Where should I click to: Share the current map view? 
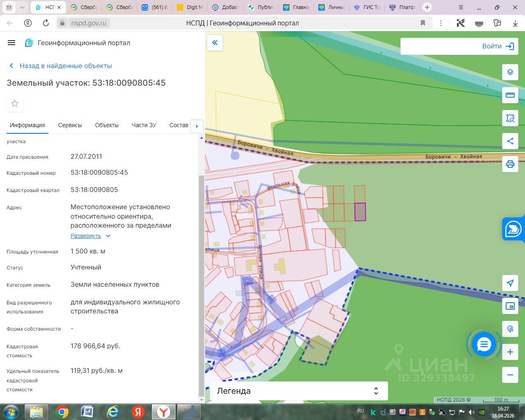coord(510,141)
